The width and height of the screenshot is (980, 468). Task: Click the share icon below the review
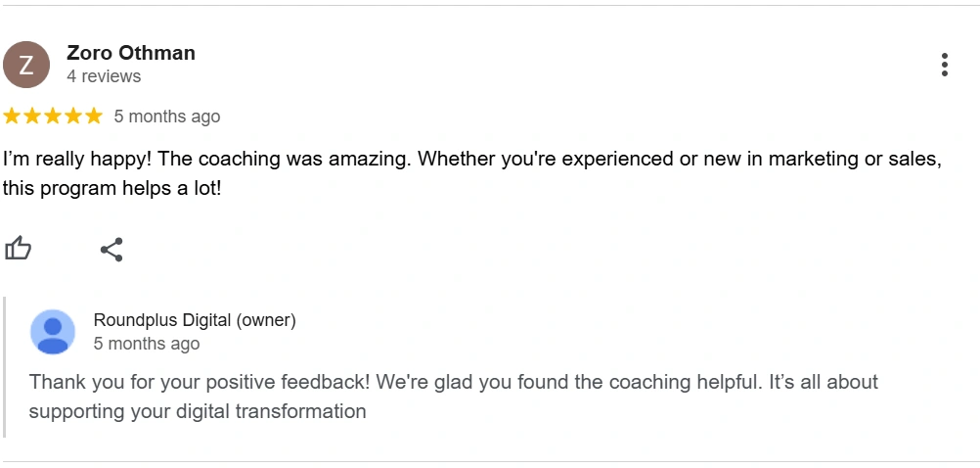pos(111,250)
